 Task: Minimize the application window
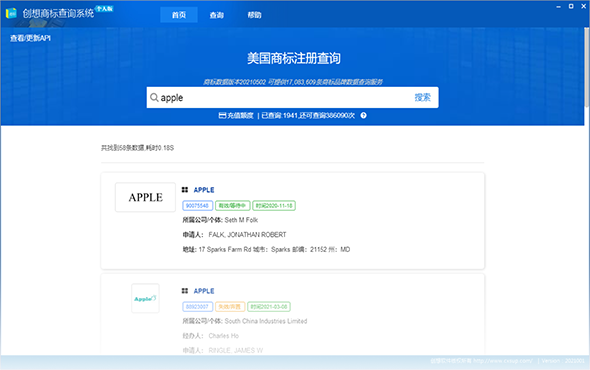point(558,6)
